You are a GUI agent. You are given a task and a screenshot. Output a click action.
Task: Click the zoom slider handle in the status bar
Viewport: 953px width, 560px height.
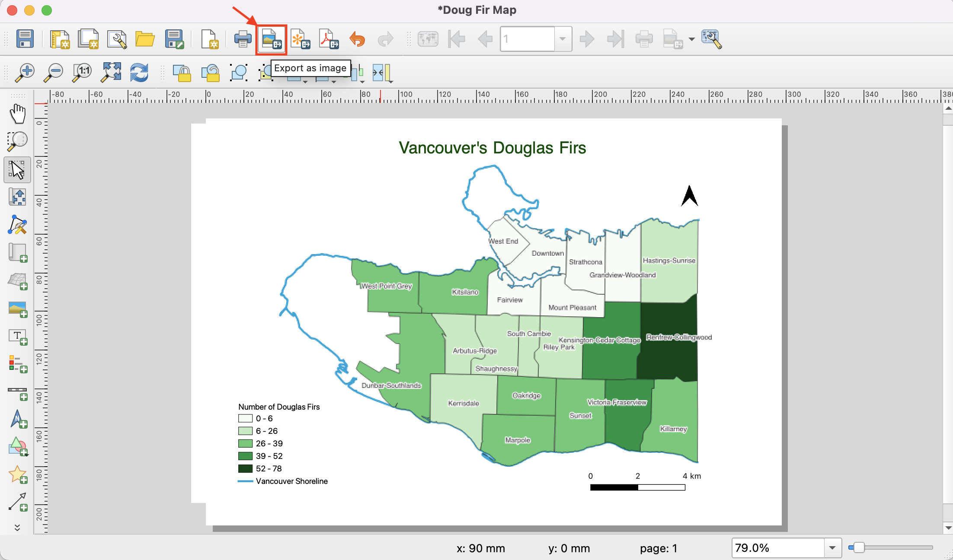859,548
